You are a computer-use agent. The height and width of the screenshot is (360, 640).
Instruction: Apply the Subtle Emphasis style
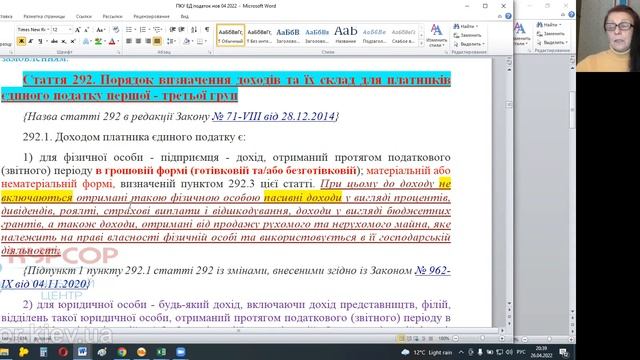pos(403,35)
